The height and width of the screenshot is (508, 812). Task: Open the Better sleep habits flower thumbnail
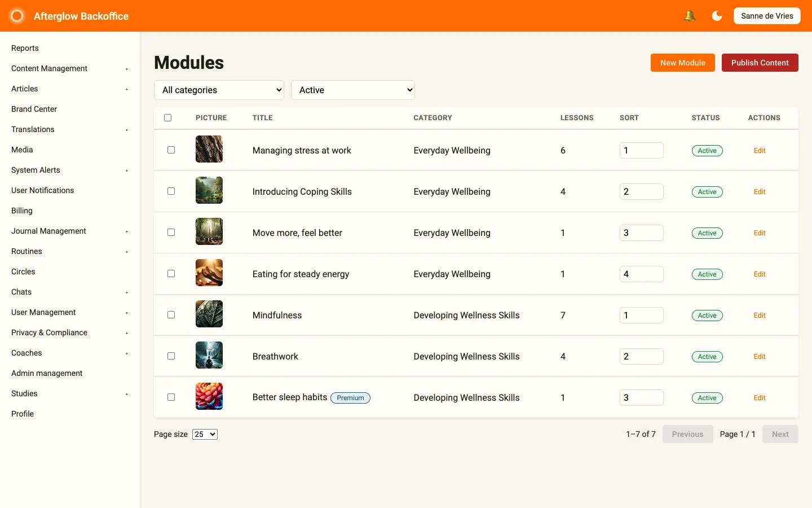click(x=209, y=396)
